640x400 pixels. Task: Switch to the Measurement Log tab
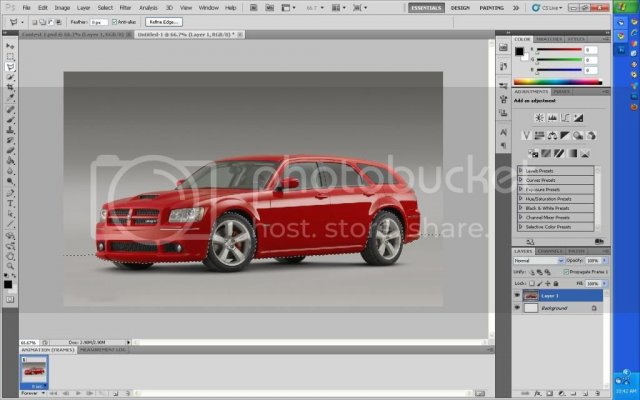click(102, 350)
